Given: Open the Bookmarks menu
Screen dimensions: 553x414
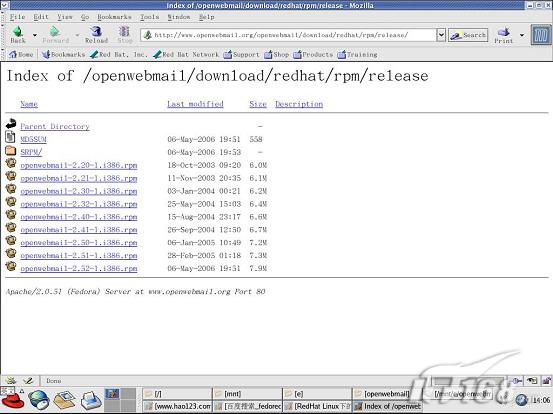Looking at the screenshot, I should 114,17.
